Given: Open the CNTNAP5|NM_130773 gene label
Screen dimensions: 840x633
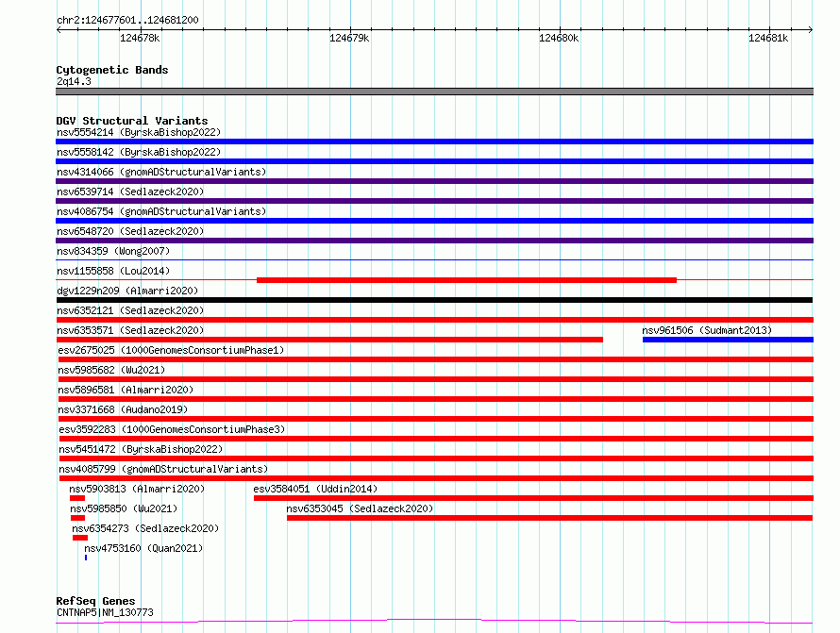Looking at the screenshot, I should coord(105,612).
